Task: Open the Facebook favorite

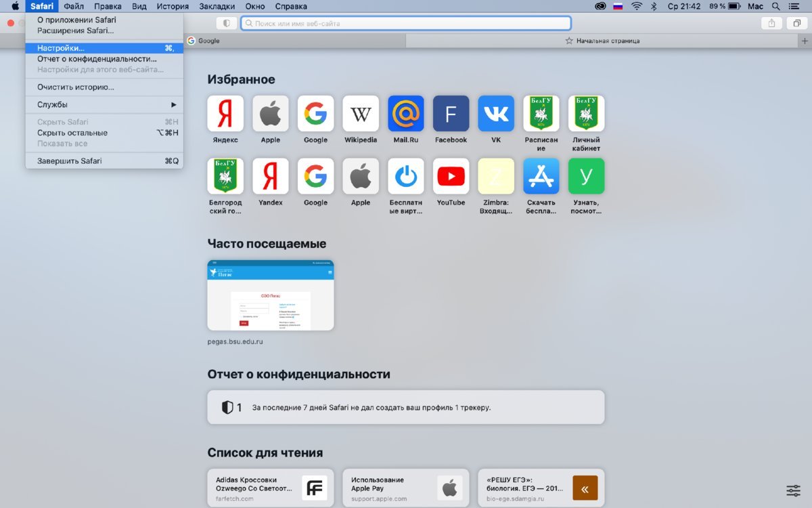Action: point(451,113)
